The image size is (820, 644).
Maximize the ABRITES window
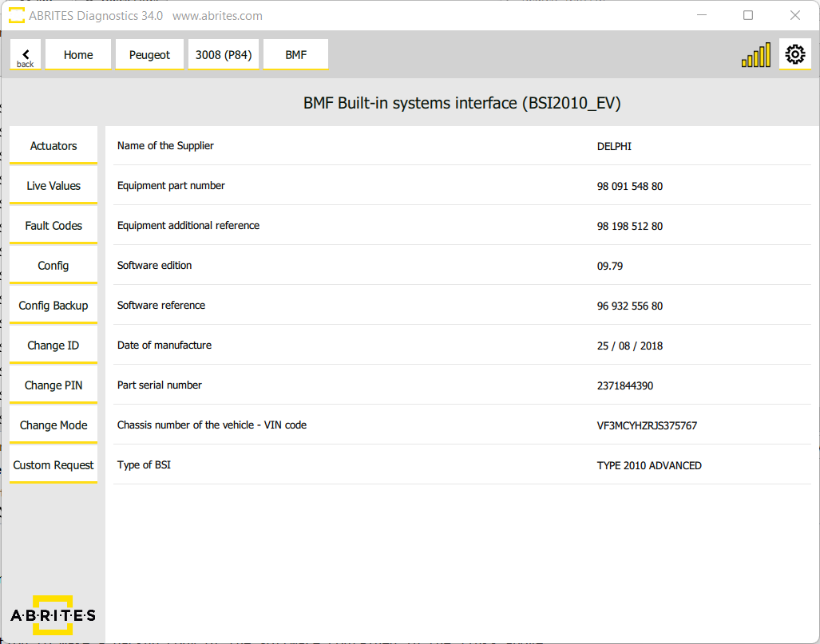(748, 15)
